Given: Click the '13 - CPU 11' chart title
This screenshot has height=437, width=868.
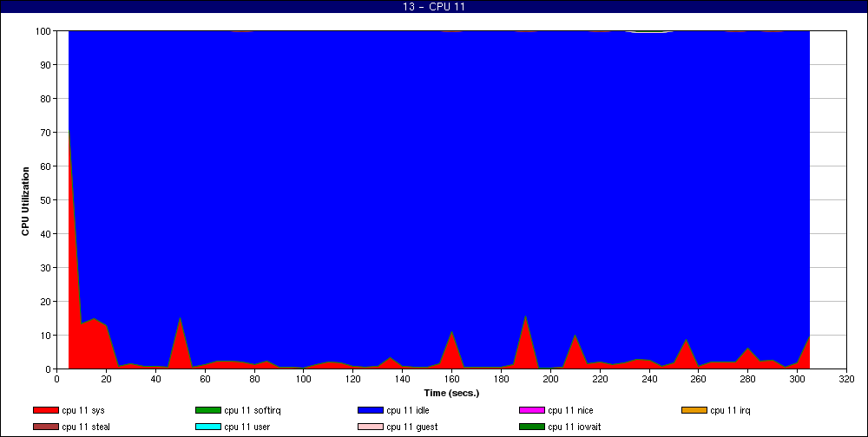Looking at the screenshot, I should [434, 7].
